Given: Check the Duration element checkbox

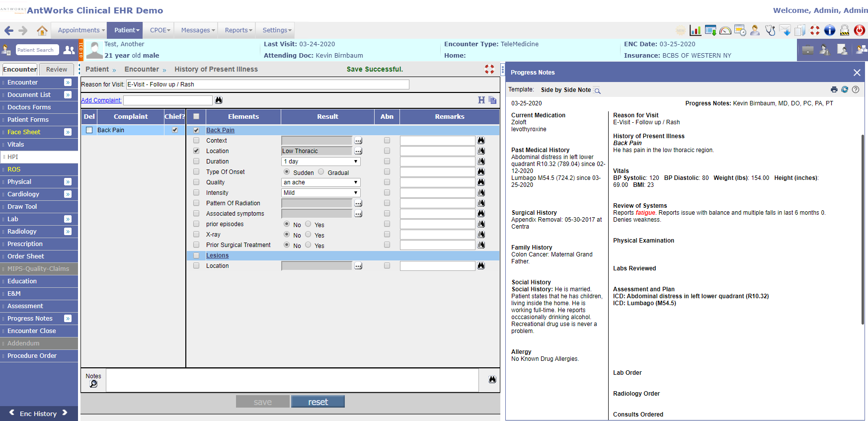Looking at the screenshot, I should 196,162.
